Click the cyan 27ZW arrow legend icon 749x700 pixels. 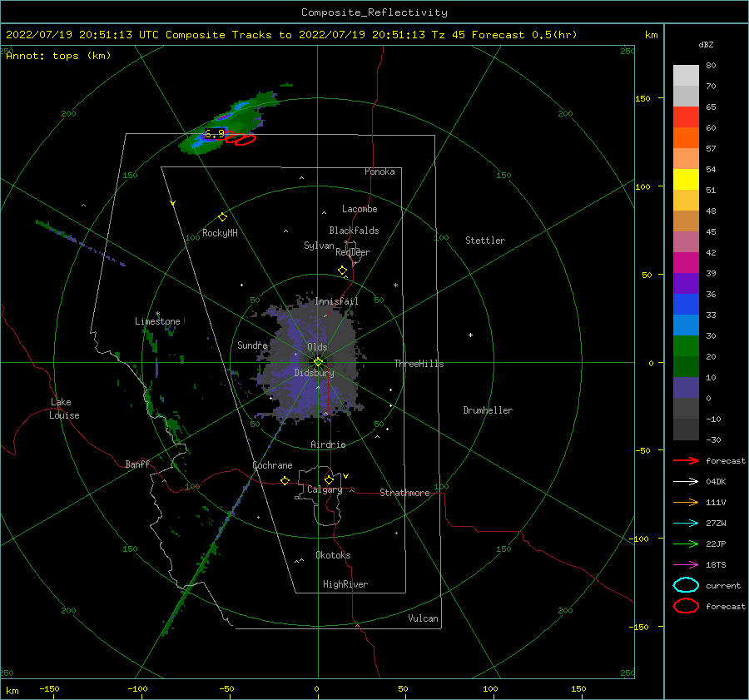[686, 524]
